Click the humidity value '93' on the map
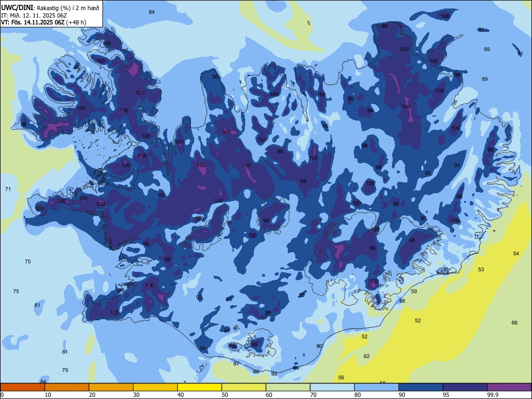The width and height of the screenshot is (532, 399). 274,374
